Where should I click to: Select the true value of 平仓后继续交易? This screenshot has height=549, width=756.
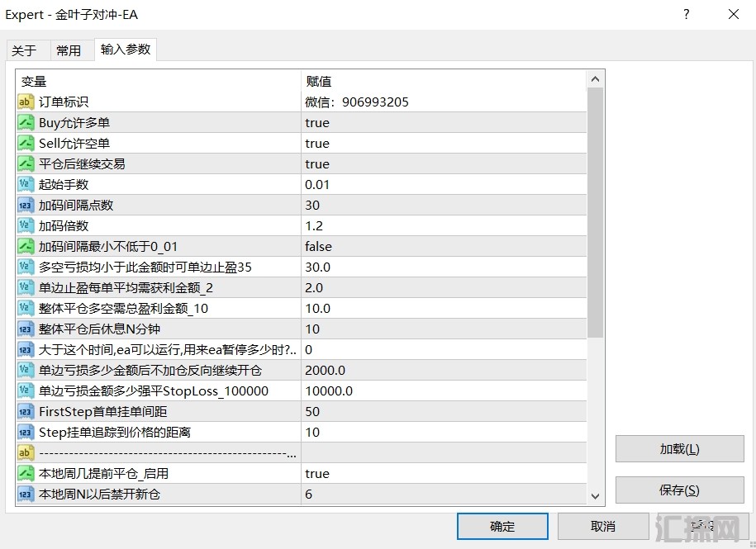(x=444, y=163)
